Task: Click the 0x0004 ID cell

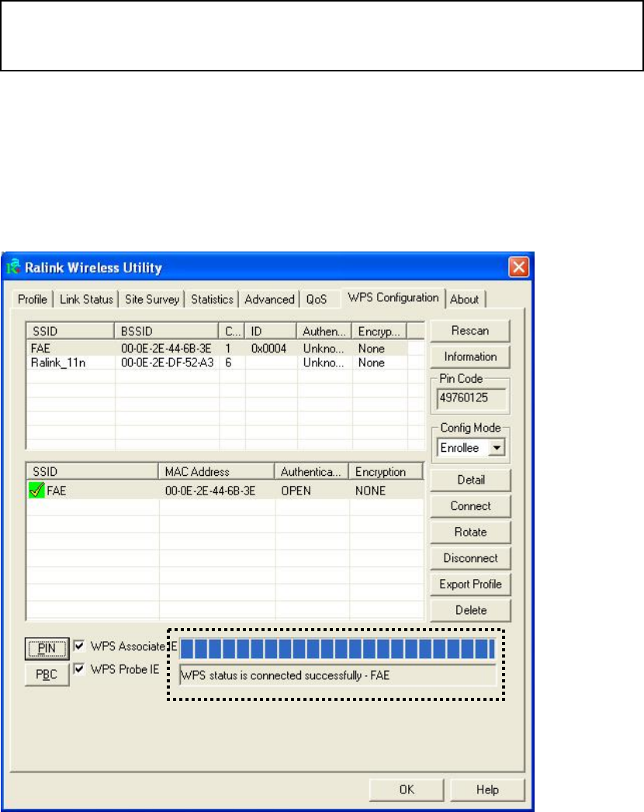Action: tap(268, 349)
